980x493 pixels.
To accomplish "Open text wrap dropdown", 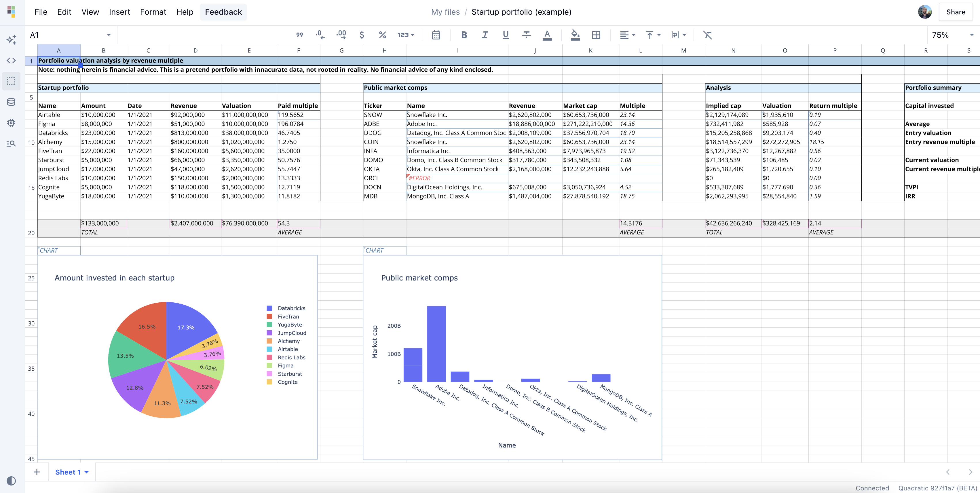I will [679, 35].
